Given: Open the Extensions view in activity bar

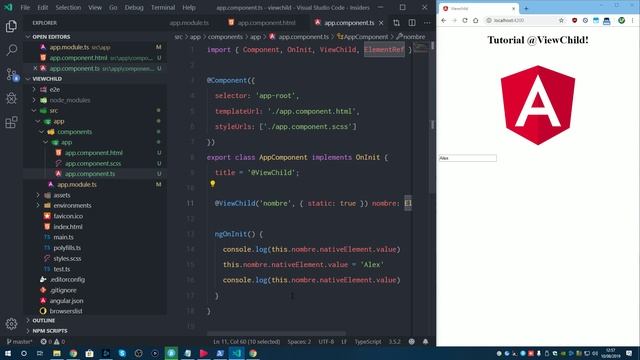Looking at the screenshot, I should pyautogui.click(x=11, y=122).
